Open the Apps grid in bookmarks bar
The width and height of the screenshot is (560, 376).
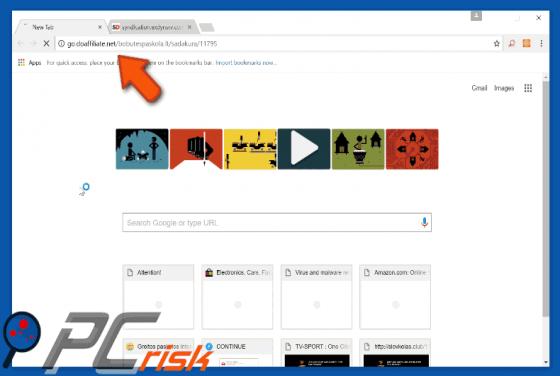(x=29, y=63)
